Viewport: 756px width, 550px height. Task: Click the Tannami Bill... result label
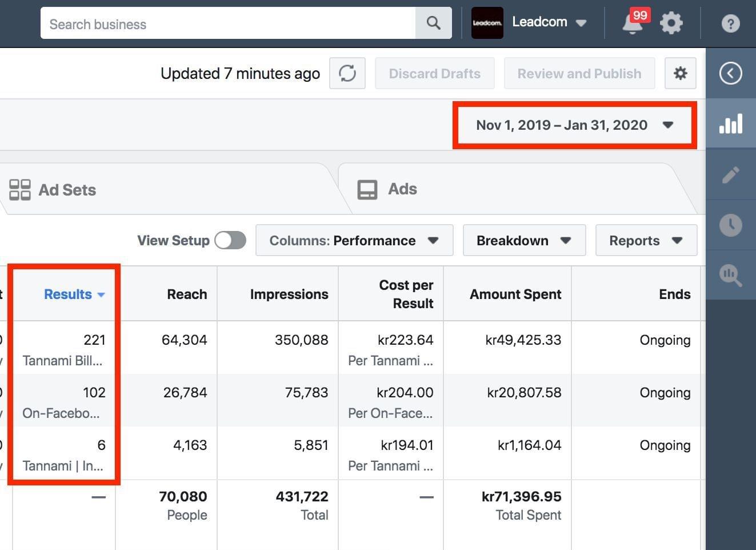coord(62,361)
